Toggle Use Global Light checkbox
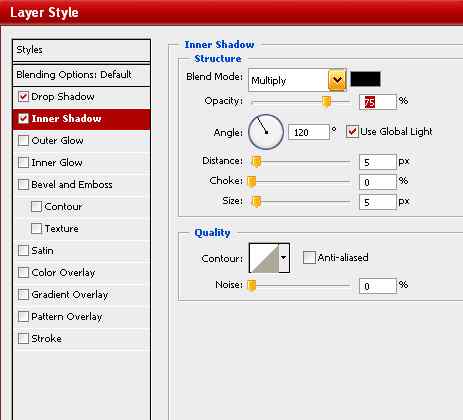This screenshot has width=463, height=420. pyautogui.click(x=352, y=132)
